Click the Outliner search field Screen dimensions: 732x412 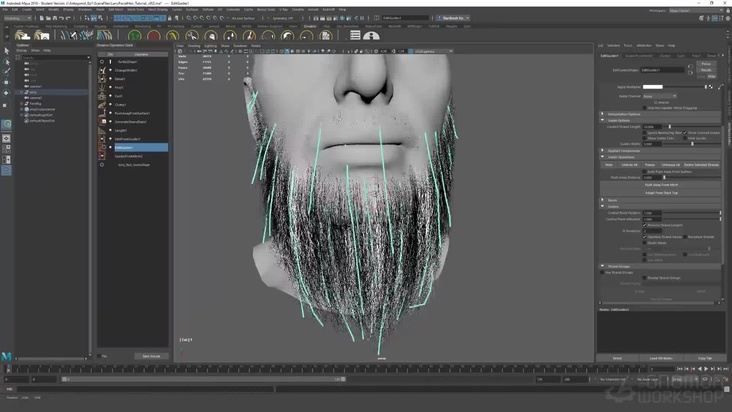[55, 57]
